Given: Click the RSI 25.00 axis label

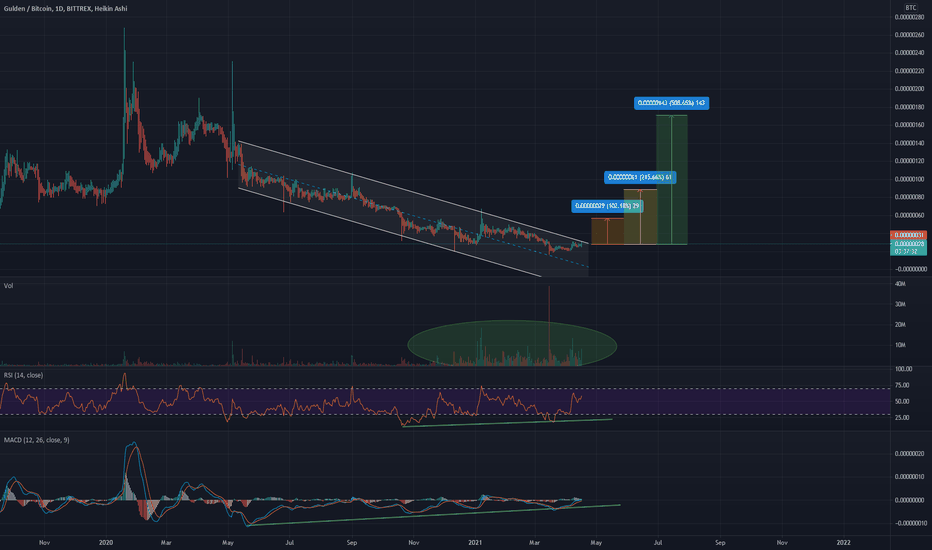Looking at the screenshot, I should click(902, 417).
